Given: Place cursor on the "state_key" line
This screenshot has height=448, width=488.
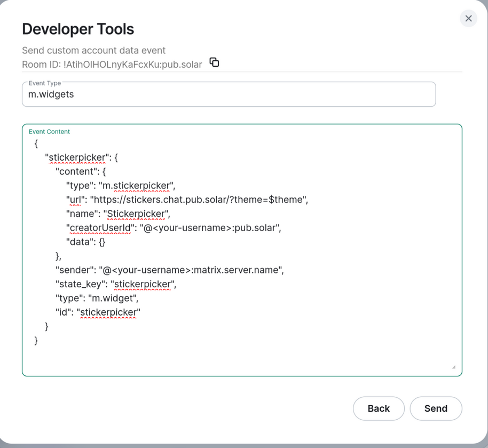Looking at the screenshot, I should pos(116,284).
